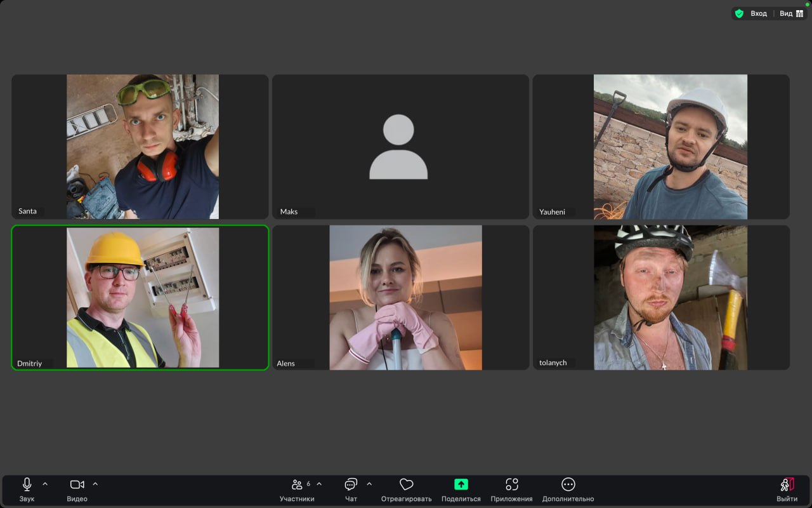Select Dmitriy's highlighted video tile

coord(140,298)
